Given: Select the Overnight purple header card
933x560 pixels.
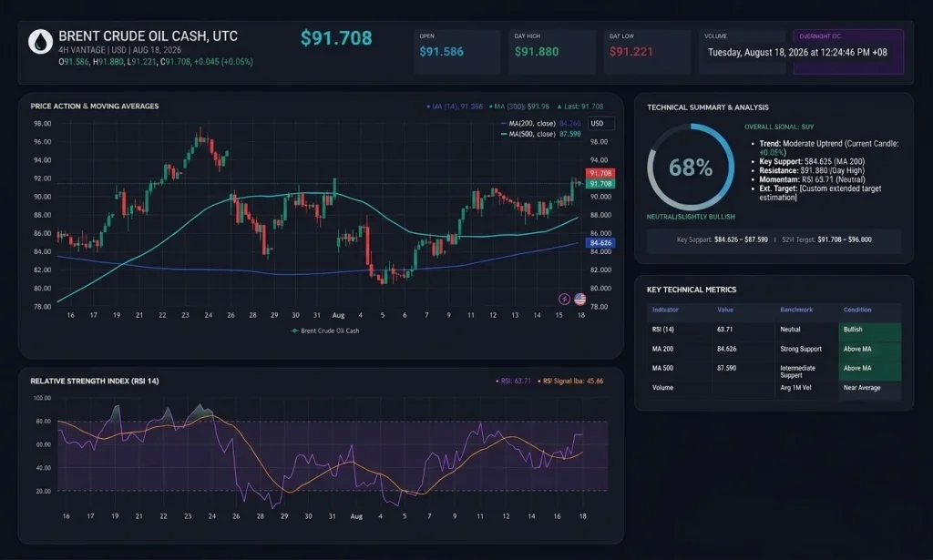Looking at the screenshot, I should click(848, 52).
